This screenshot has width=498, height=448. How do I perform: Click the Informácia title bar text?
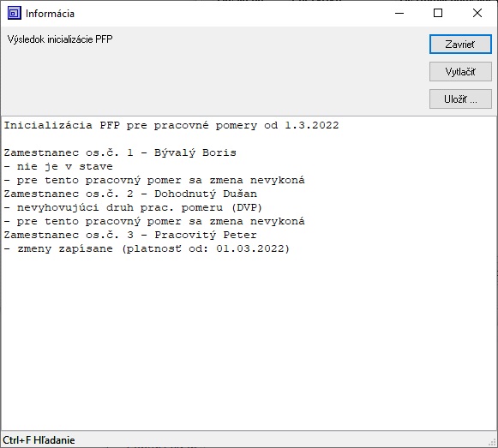click(x=50, y=14)
